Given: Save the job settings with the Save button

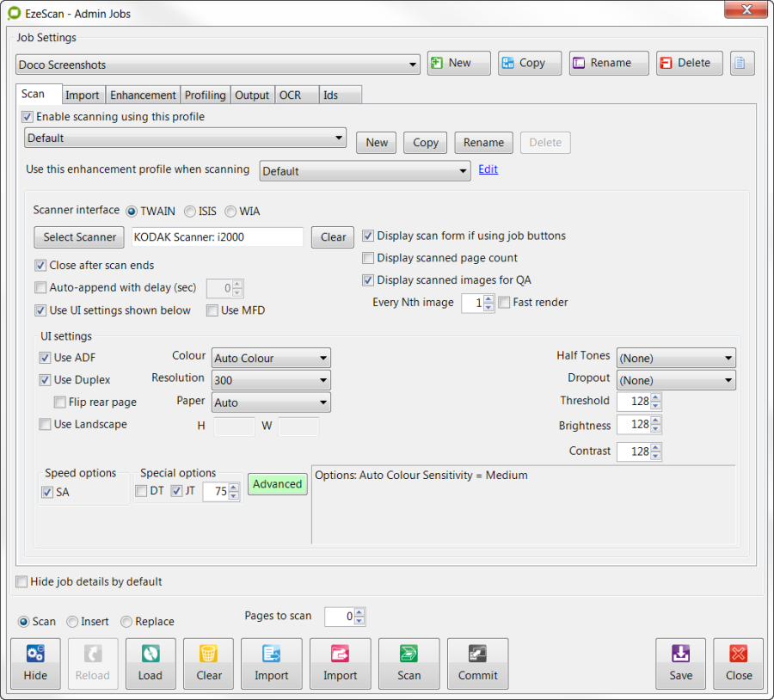Looking at the screenshot, I should 680,663.
